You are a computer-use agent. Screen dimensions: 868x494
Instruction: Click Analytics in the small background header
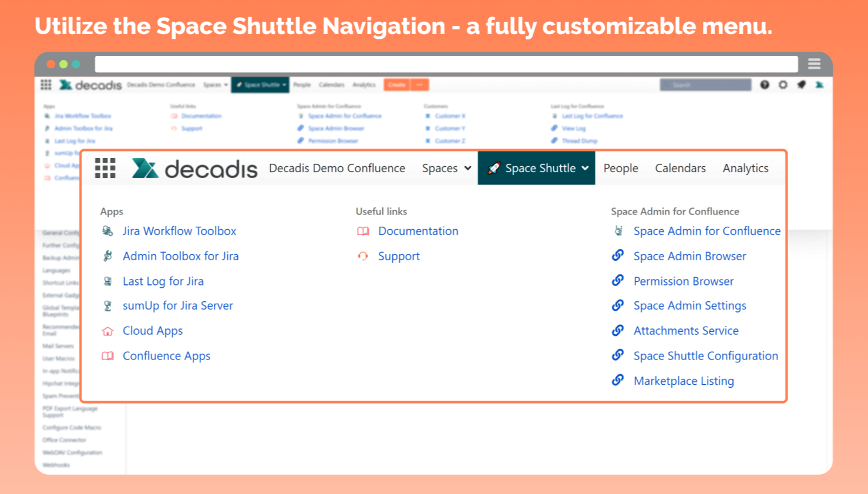[364, 85]
